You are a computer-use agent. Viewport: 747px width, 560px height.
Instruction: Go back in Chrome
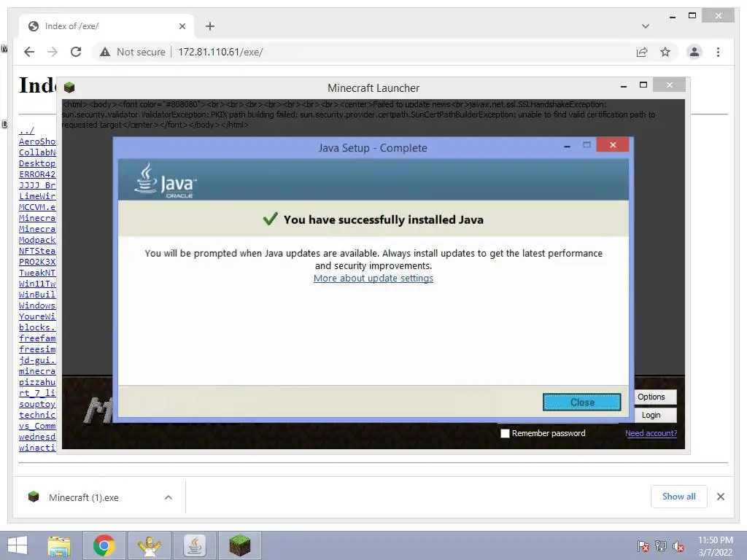click(x=29, y=52)
